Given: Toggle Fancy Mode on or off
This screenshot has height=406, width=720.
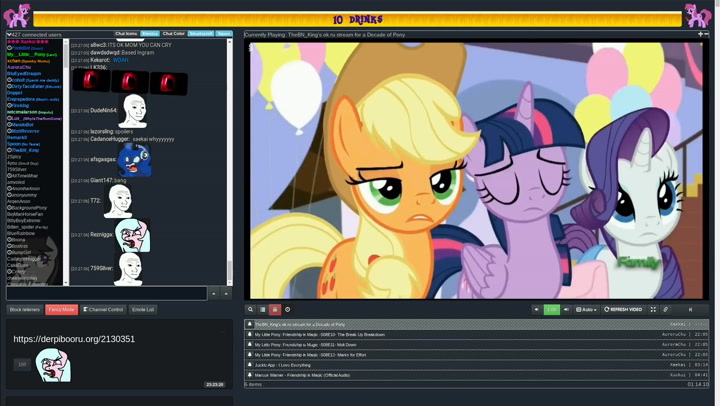Looking at the screenshot, I should (61, 310).
